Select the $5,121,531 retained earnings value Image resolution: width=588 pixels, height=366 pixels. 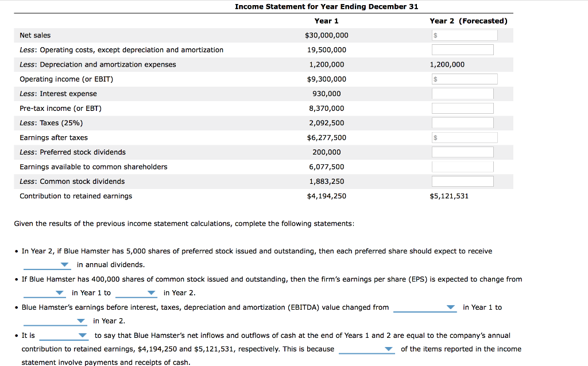(449, 196)
